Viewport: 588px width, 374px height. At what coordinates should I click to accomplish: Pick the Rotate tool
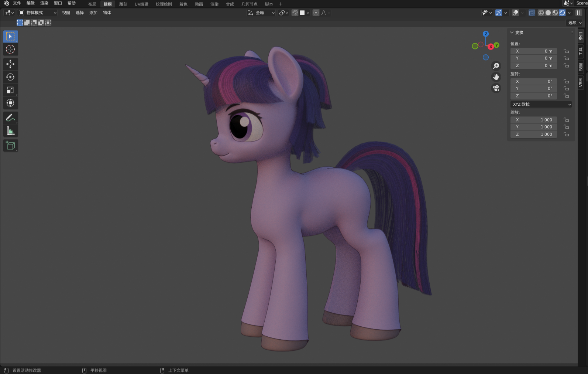pyautogui.click(x=10, y=77)
